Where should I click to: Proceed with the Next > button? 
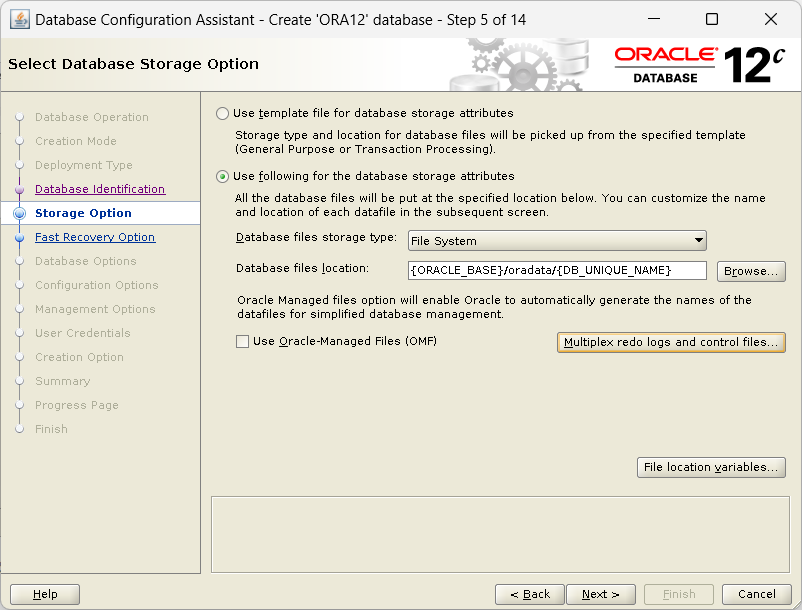coord(600,594)
